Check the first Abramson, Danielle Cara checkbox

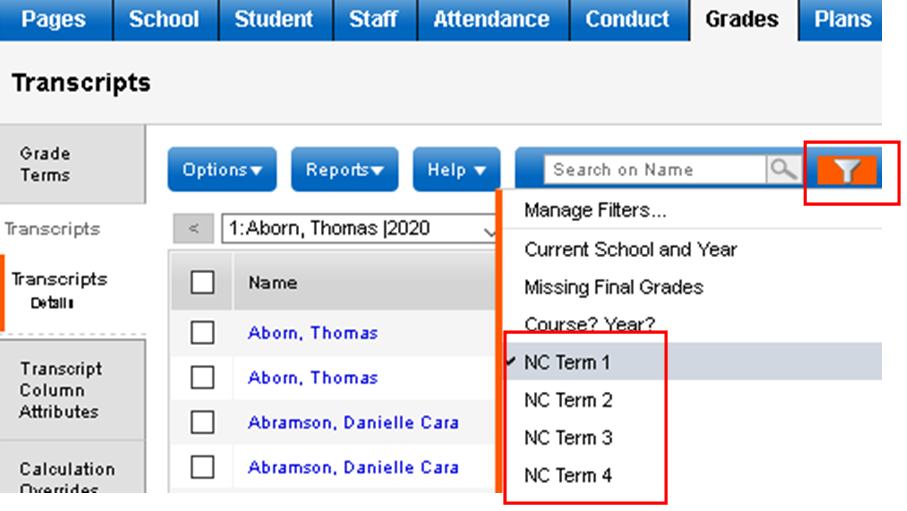click(202, 422)
